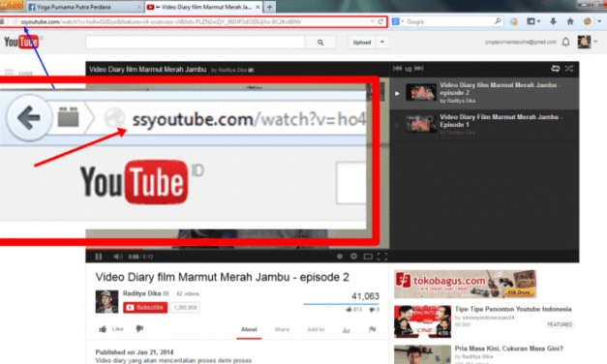Close the Video Diary film Marmut tab

point(258,7)
